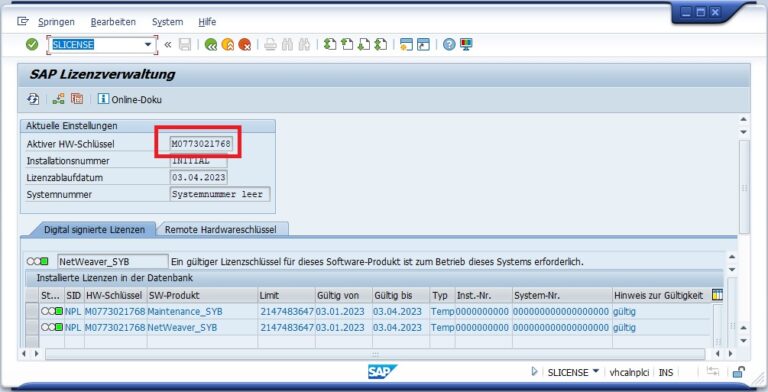This screenshot has width=768, height=392.
Task: Click the Systemnummer field reading Systemnummer leer
Action: pos(219,194)
